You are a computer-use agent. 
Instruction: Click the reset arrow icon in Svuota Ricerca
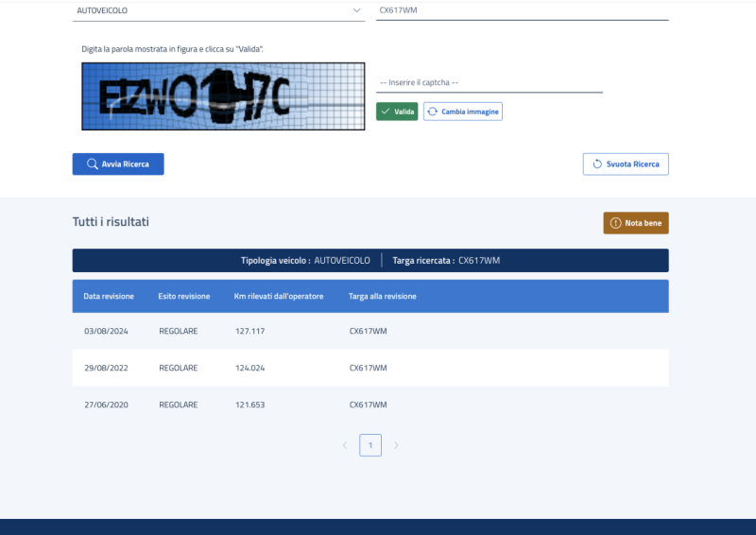[597, 164]
